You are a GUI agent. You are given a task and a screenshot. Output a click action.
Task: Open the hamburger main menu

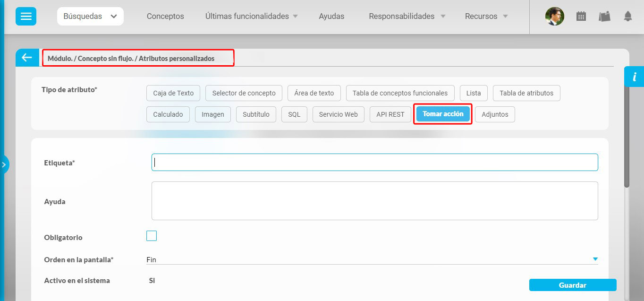click(26, 16)
